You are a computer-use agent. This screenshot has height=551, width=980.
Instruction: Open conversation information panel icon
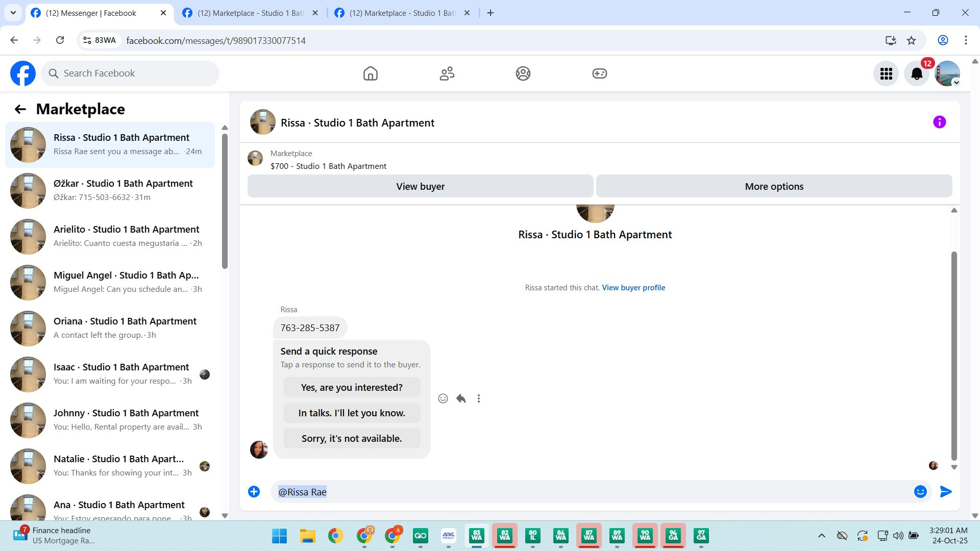pos(940,122)
